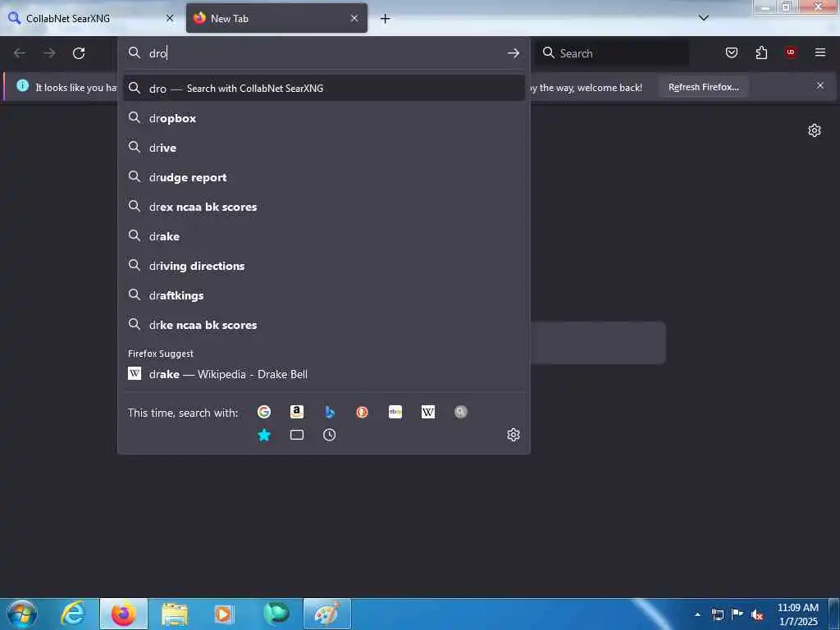
Task: Search bookmarks using the star icon
Action: (263, 435)
